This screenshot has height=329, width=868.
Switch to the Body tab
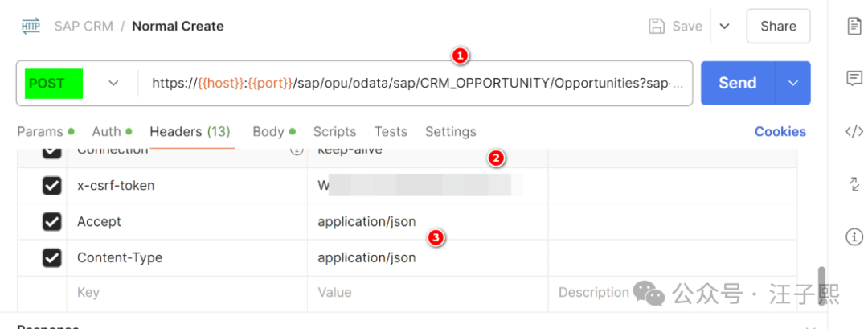pyautogui.click(x=268, y=131)
